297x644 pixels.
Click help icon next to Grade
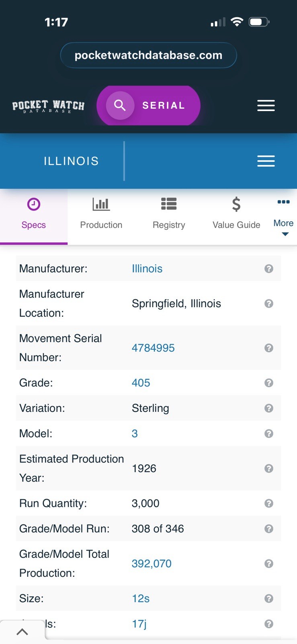(x=269, y=383)
